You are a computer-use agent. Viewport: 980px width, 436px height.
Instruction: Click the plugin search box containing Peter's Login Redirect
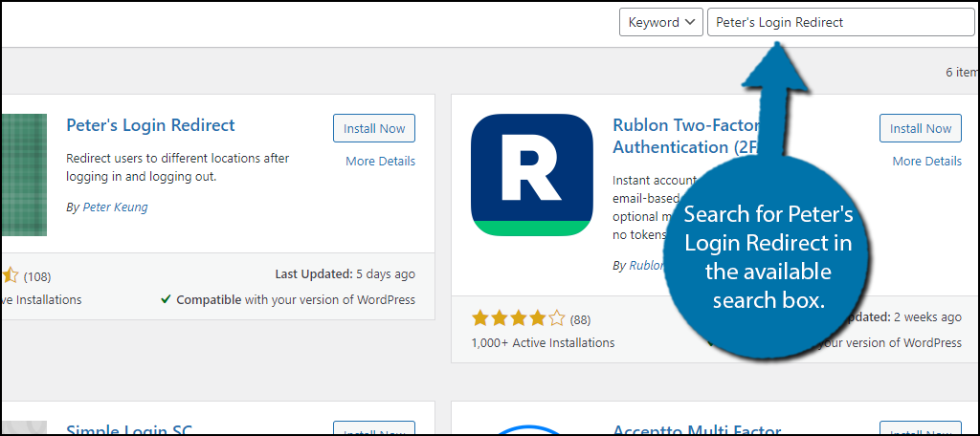point(841,23)
